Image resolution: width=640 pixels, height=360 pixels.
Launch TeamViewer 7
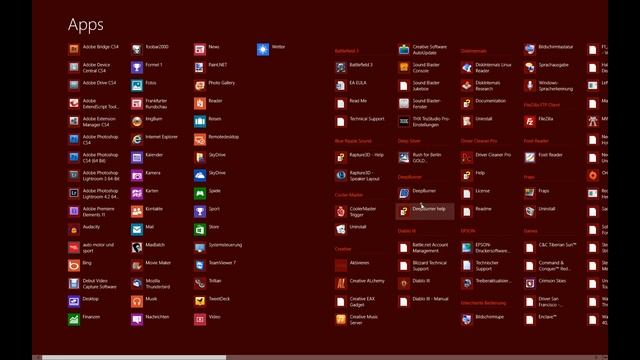coord(216,265)
